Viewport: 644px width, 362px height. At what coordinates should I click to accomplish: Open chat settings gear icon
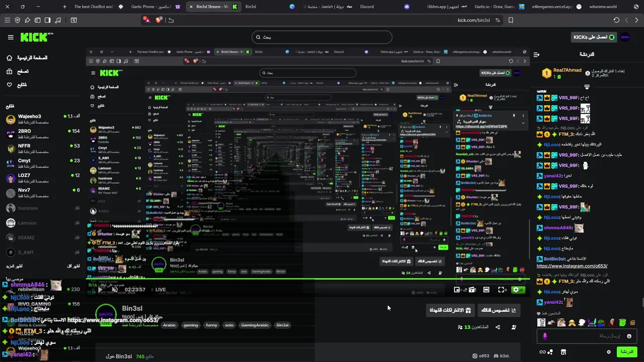pyautogui.click(x=609, y=352)
